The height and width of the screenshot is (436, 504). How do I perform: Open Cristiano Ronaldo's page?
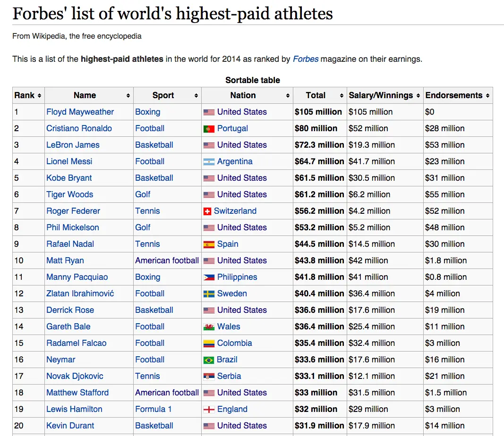pos(79,128)
